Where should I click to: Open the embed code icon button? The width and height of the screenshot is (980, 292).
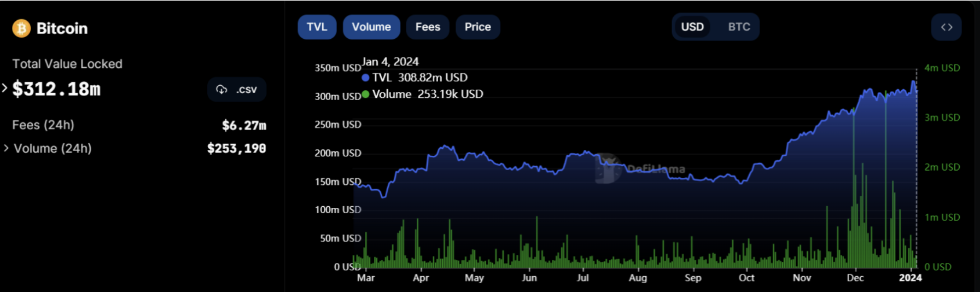(x=946, y=27)
